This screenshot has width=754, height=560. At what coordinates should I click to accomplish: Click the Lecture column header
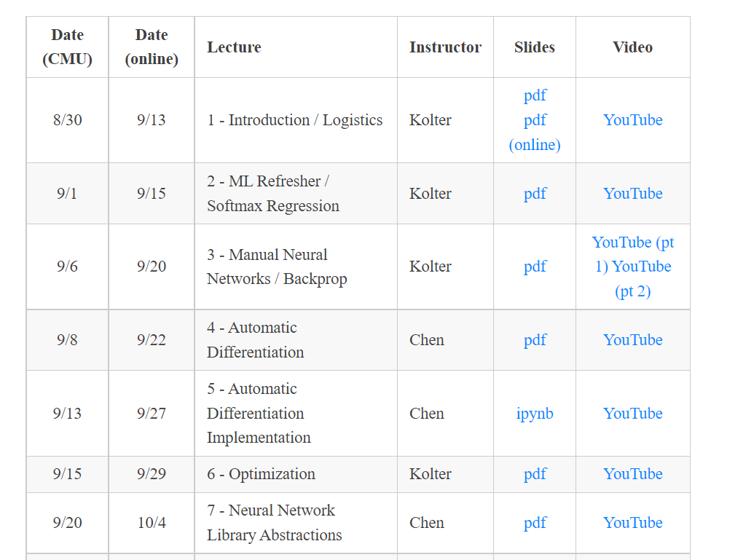click(234, 47)
